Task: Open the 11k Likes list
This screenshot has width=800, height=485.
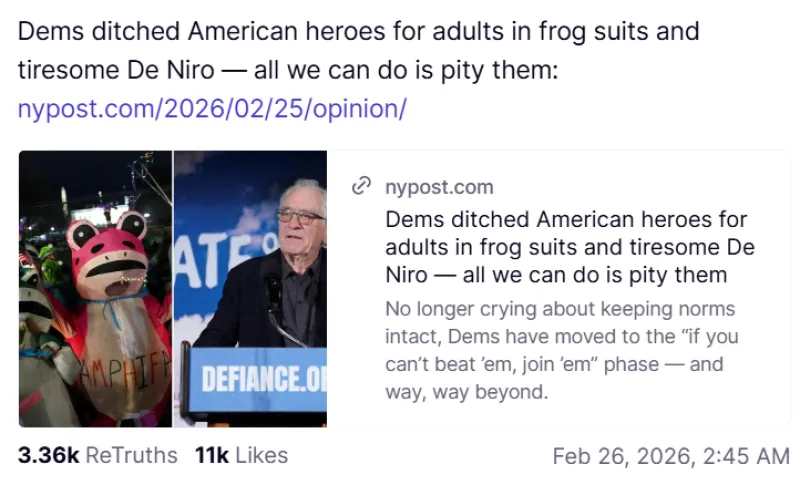Action: 241,456
